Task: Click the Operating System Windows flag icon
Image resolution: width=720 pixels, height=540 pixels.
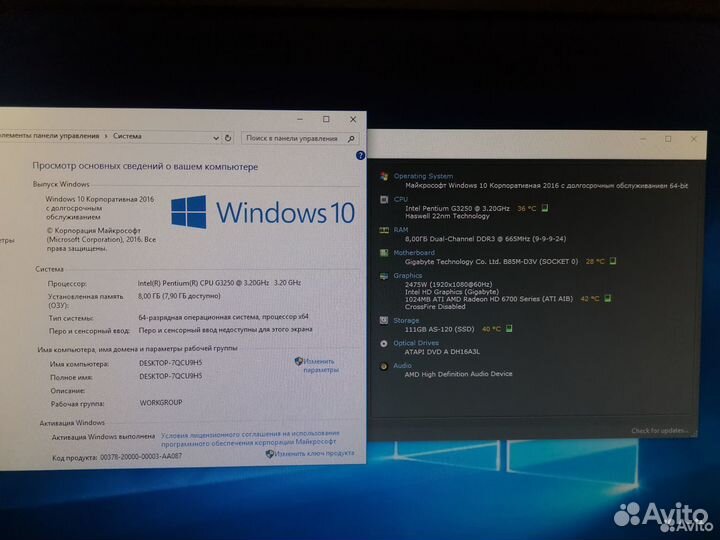Action: tap(384, 176)
